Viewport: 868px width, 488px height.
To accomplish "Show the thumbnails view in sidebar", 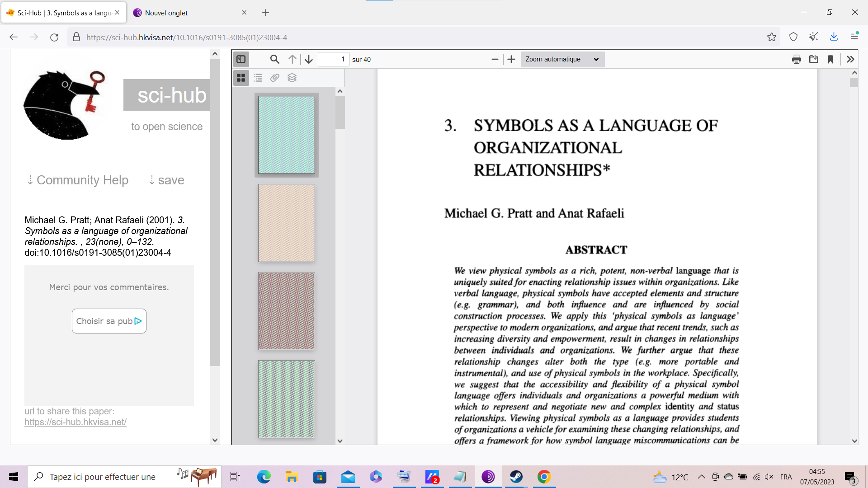I will click(241, 78).
